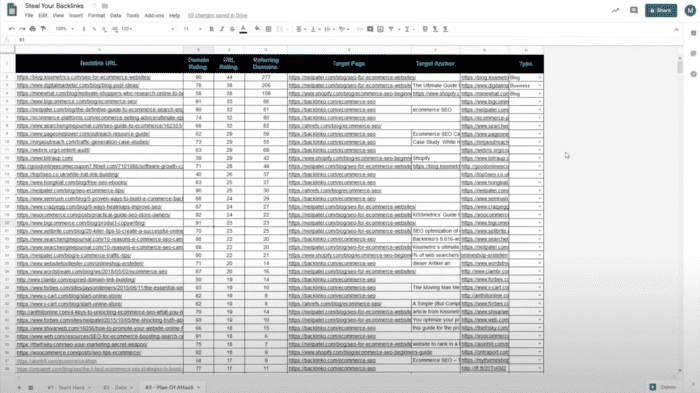The image size is (700, 393).
Task: Add a new sheet with plus icon
Action: click(x=19, y=387)
